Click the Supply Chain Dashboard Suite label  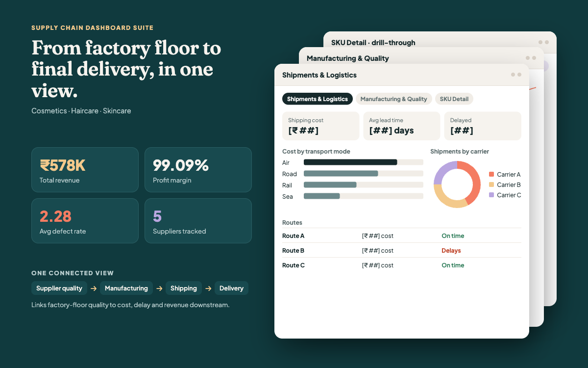point(93,28)
